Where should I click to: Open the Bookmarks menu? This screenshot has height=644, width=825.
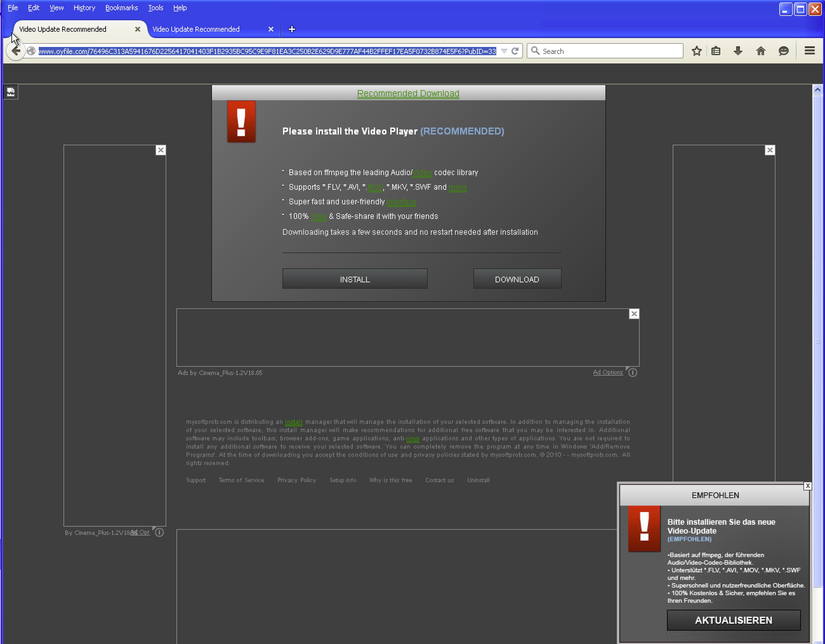pos(121,8)
